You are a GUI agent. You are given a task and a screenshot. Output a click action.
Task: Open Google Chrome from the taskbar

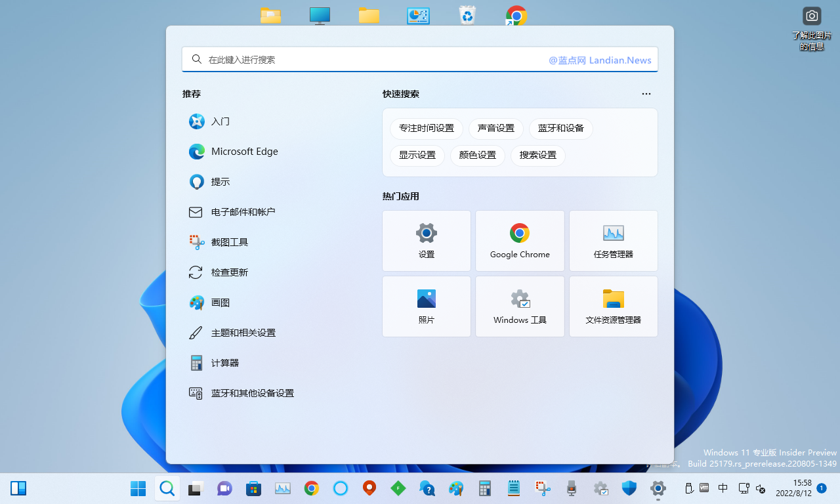coord(312,488)
